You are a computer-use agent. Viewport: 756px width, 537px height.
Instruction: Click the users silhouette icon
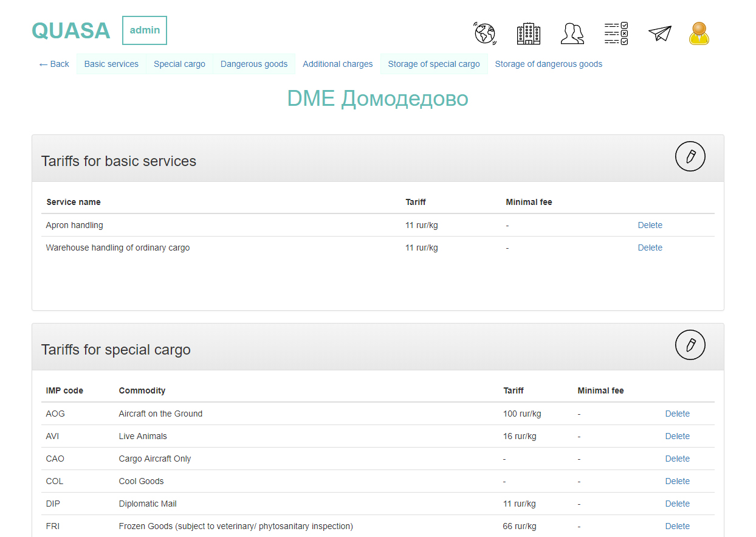tap(572, 33)
